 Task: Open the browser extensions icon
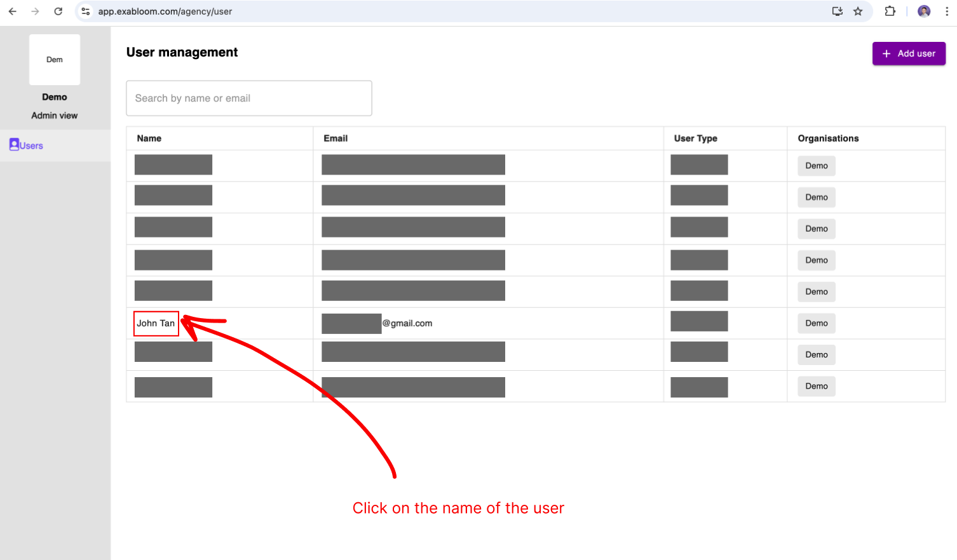[x=890, y=11]
